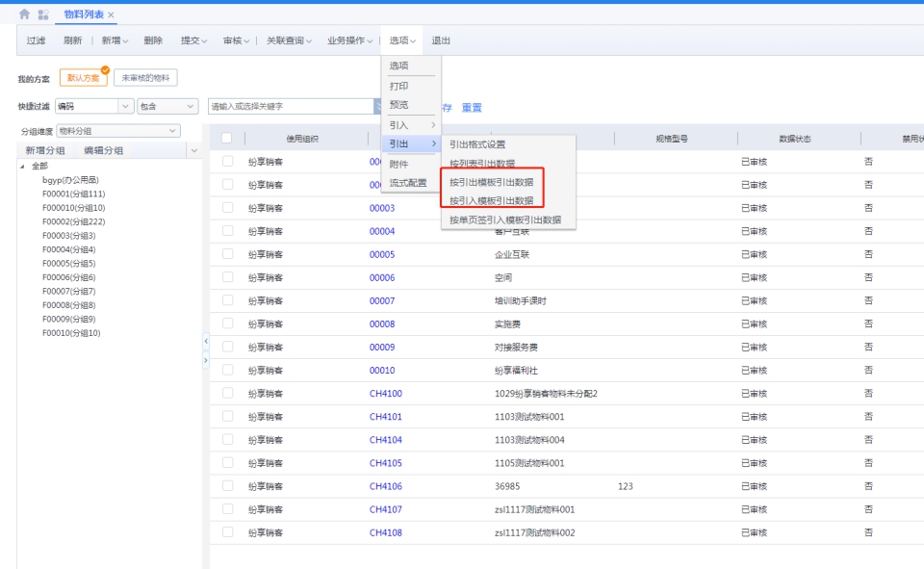Click the 重置 link
Screen dimensions: 924x569
(472, 107)
